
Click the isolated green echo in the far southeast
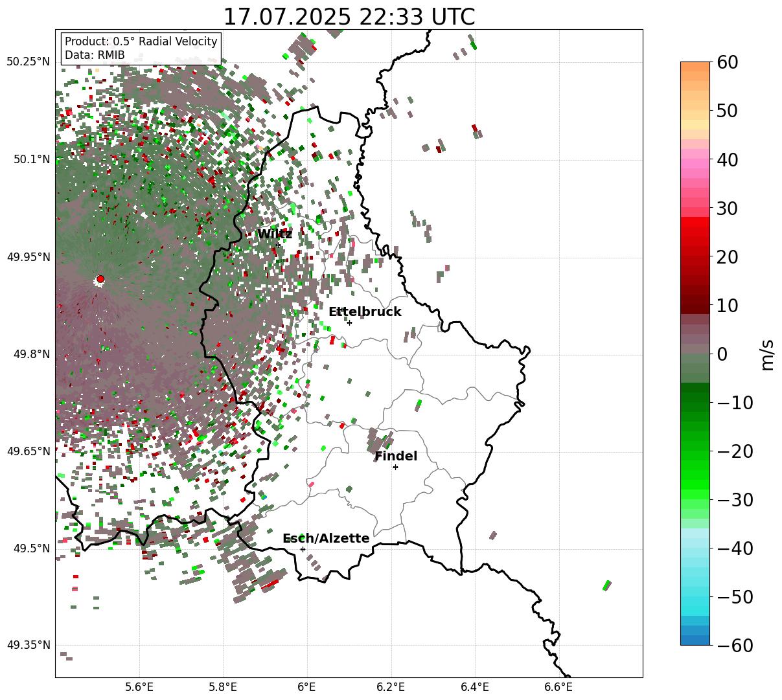pyautogui.click(x=607, y=585)
